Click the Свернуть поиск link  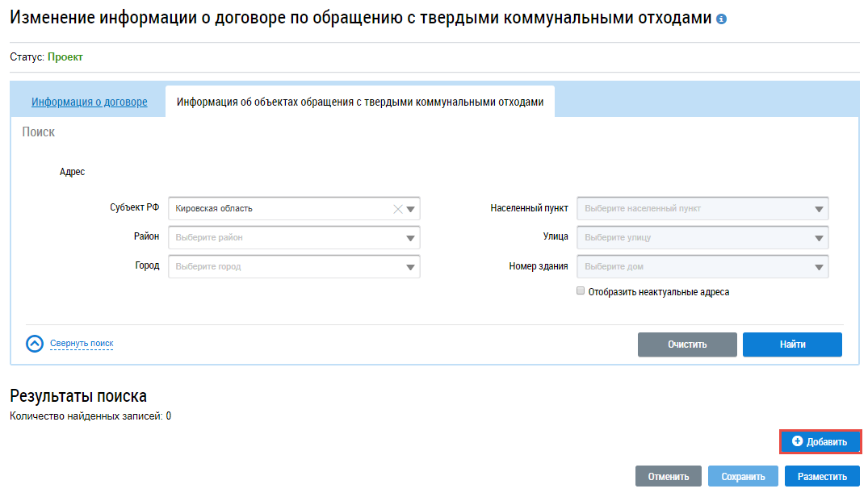pyautogui.click(x=82, y=344)
